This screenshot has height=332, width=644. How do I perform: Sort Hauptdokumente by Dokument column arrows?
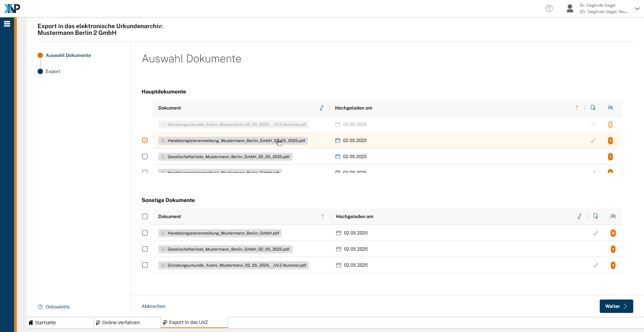(322, 108)
